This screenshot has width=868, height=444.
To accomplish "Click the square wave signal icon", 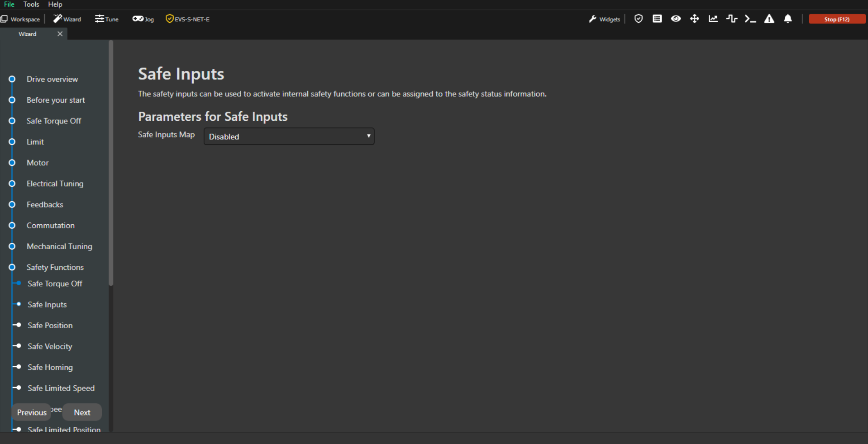I will coord(731,19).
